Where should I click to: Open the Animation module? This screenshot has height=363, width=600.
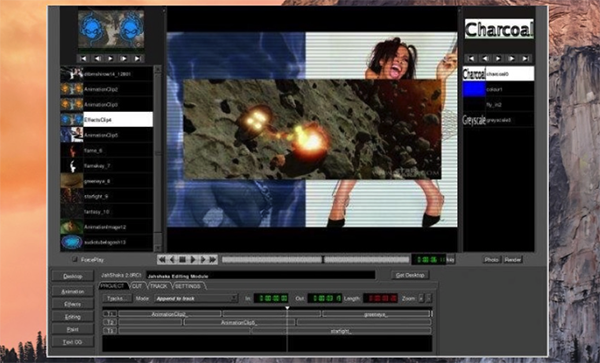point(73,291)
